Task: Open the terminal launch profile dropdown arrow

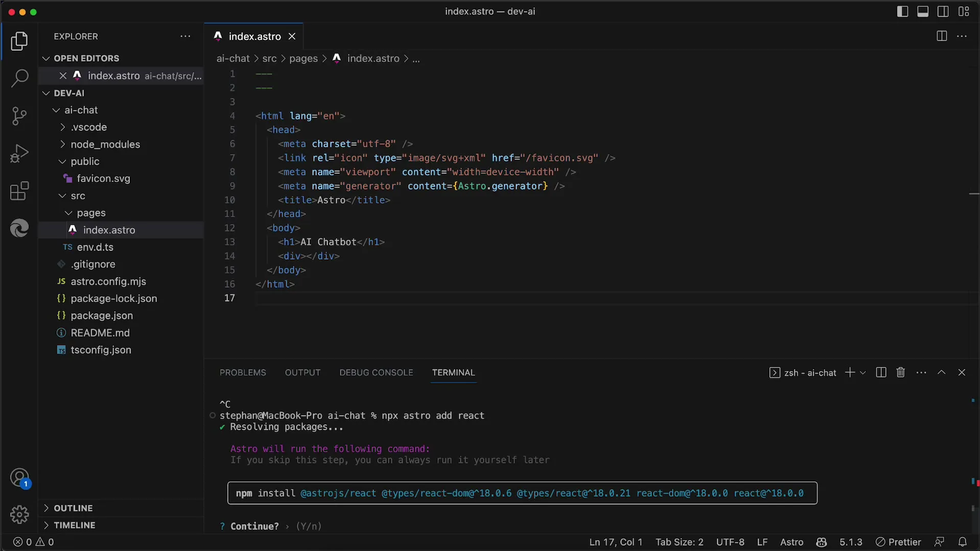Action: click(863, 373)
